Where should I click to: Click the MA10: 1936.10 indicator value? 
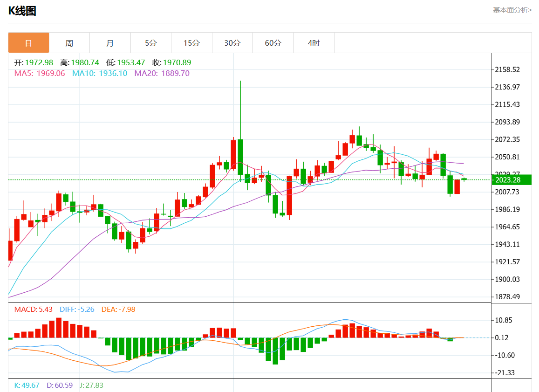(x=100, y=73)
